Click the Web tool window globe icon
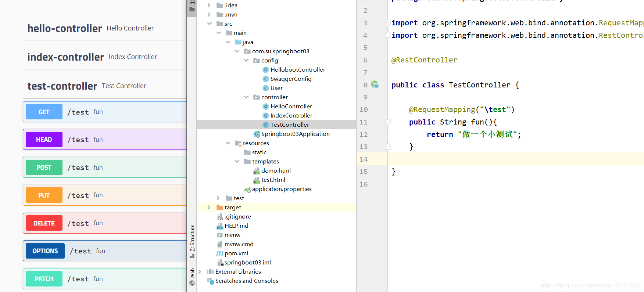644x292 pixels. coord(192,283)
